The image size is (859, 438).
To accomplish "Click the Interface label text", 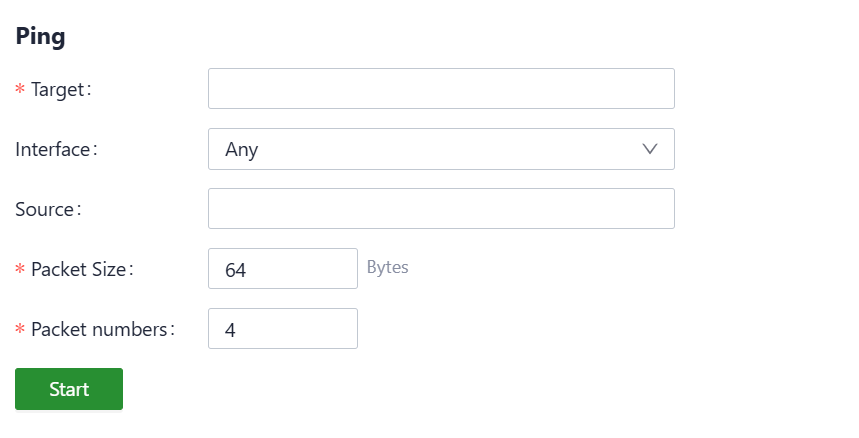I will [x=56, y=149].
